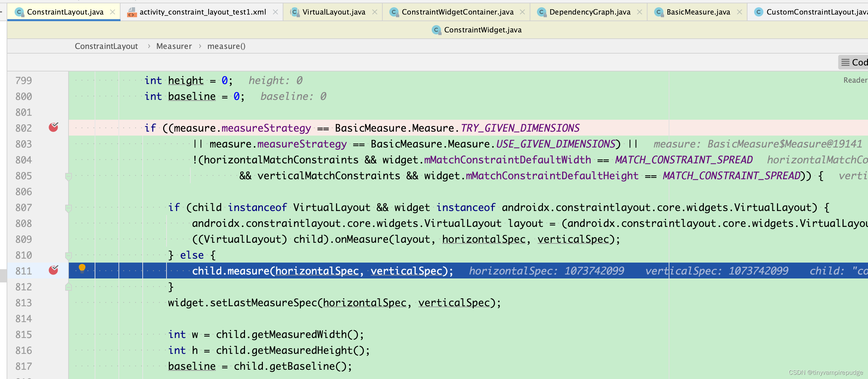Collapse the fold marker at line 810

tap(69, 255)
